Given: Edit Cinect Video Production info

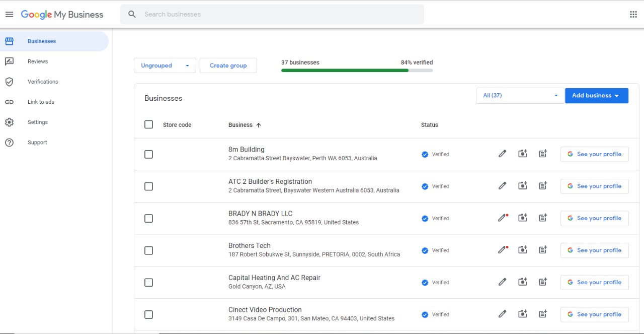Looking at the screenshot, I should pyautogui.click(x=502, y=314).
